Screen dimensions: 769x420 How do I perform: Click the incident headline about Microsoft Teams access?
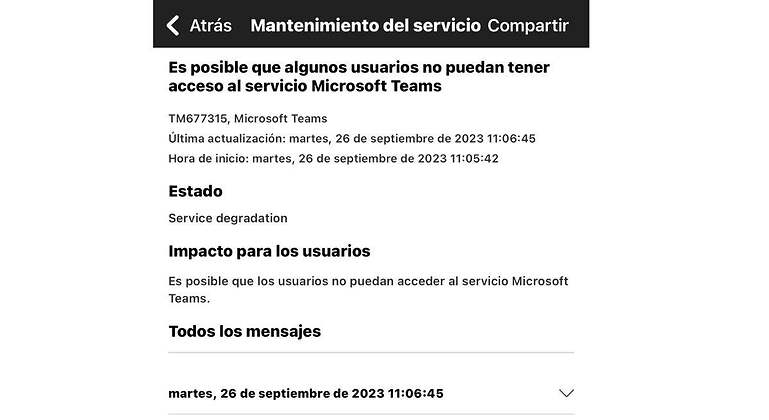coord(359,77)
